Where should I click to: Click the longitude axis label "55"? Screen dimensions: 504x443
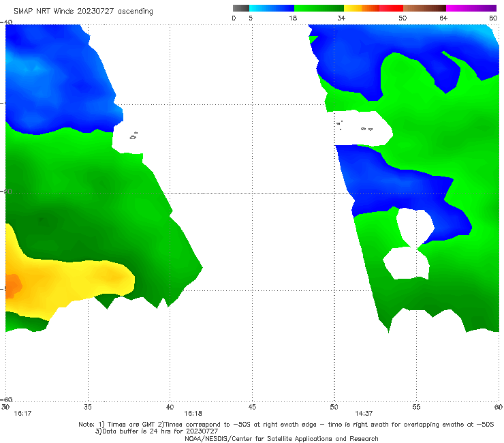pos(416,407)
